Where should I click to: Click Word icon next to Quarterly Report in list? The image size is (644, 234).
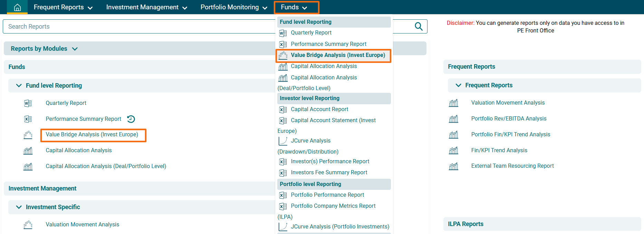pyautogui.click(x=28, y=103)
